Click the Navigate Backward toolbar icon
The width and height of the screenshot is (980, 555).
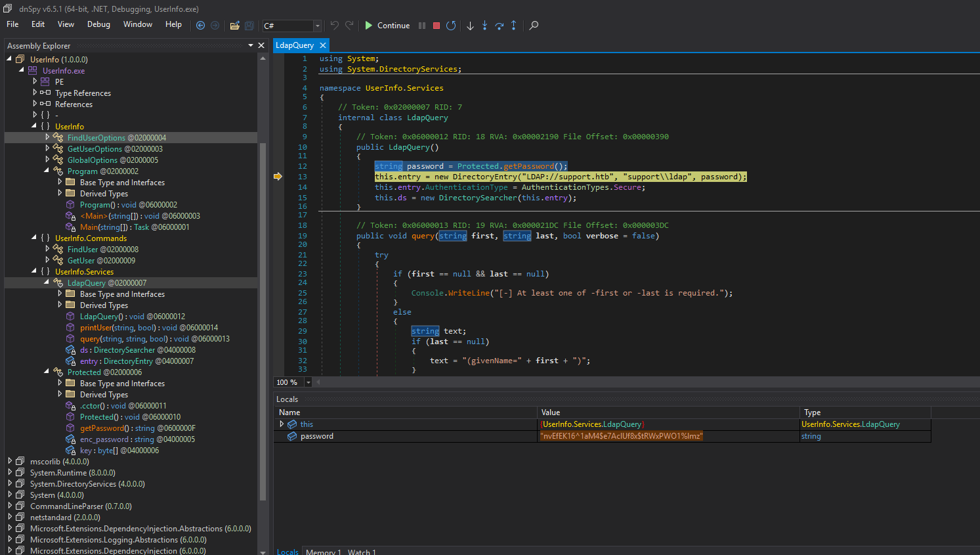click(201, 26)
